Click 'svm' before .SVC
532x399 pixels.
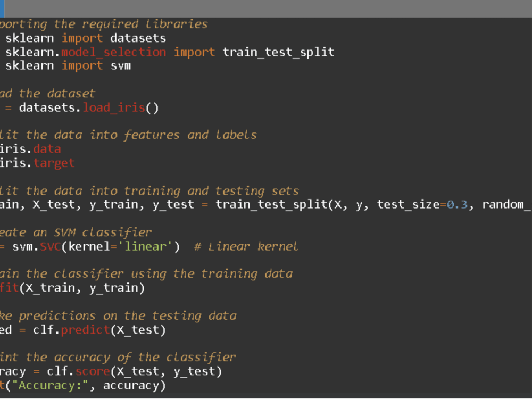[x=23, y=246]
